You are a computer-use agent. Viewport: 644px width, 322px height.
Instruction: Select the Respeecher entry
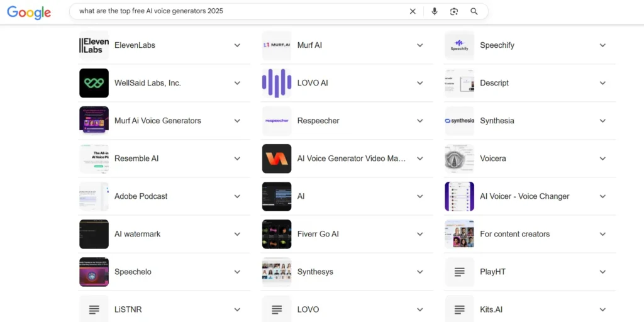tap(318, 121)
